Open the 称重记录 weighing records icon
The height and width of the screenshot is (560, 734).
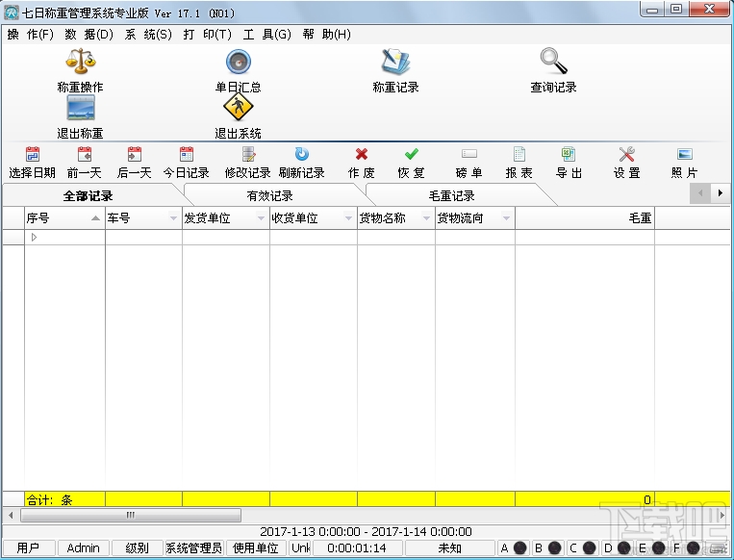(x=395, y=62)
